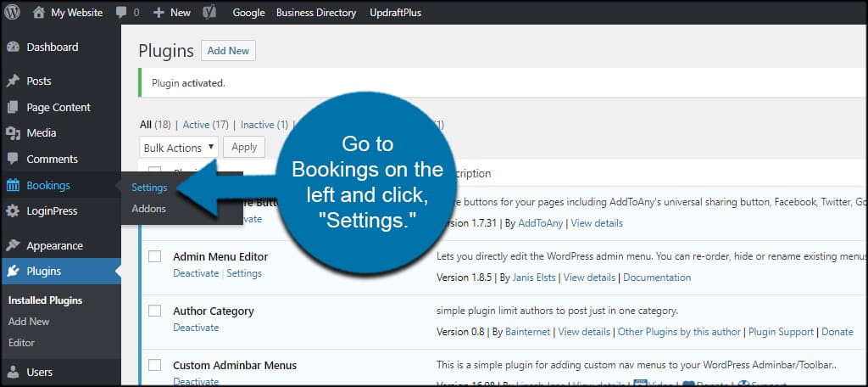Select Settings in Bookings flyout
Screen dimensions: 868x387
149,188
